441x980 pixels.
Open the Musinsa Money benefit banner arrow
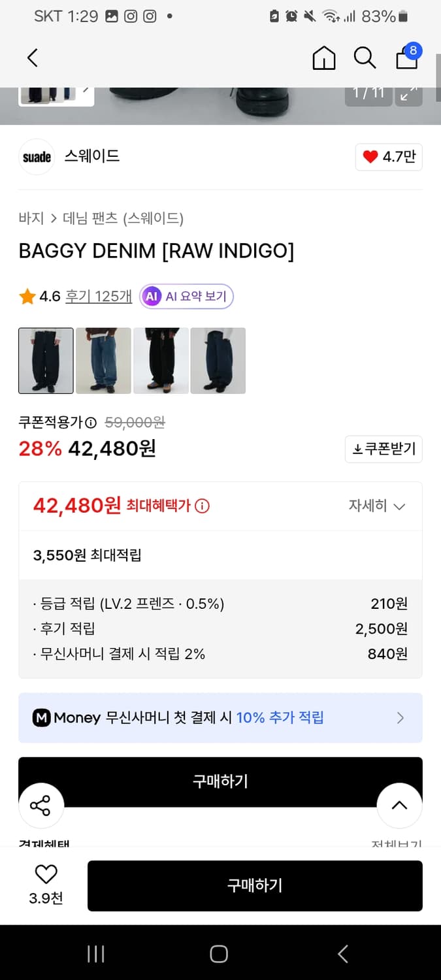(x=400, y=717)
